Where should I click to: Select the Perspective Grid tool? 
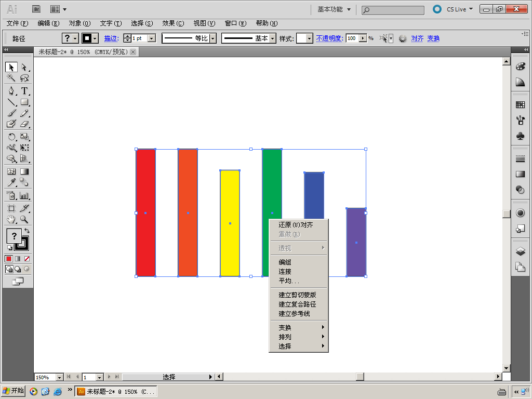pyautogui.click(x=24, y=158)
